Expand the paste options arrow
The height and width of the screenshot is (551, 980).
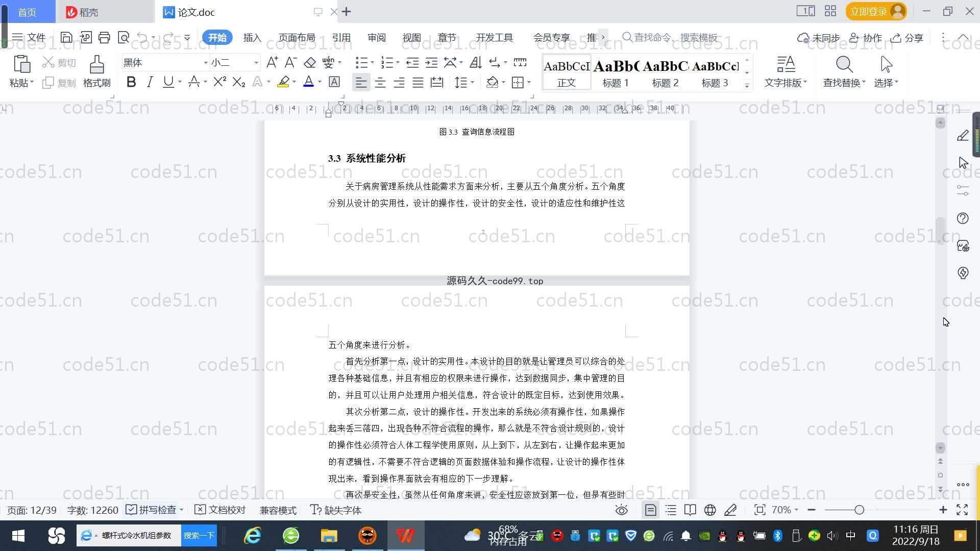(32, 83)
